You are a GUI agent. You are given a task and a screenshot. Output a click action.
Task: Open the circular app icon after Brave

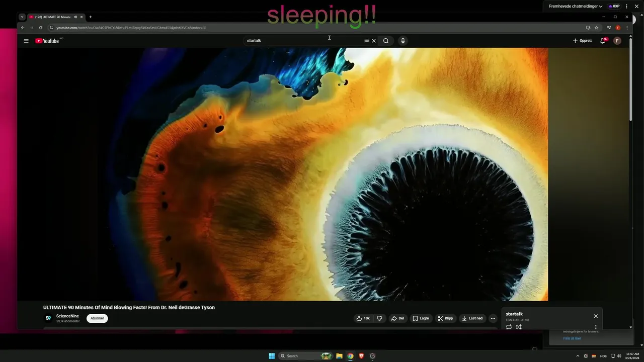click(x=372, y=356)
